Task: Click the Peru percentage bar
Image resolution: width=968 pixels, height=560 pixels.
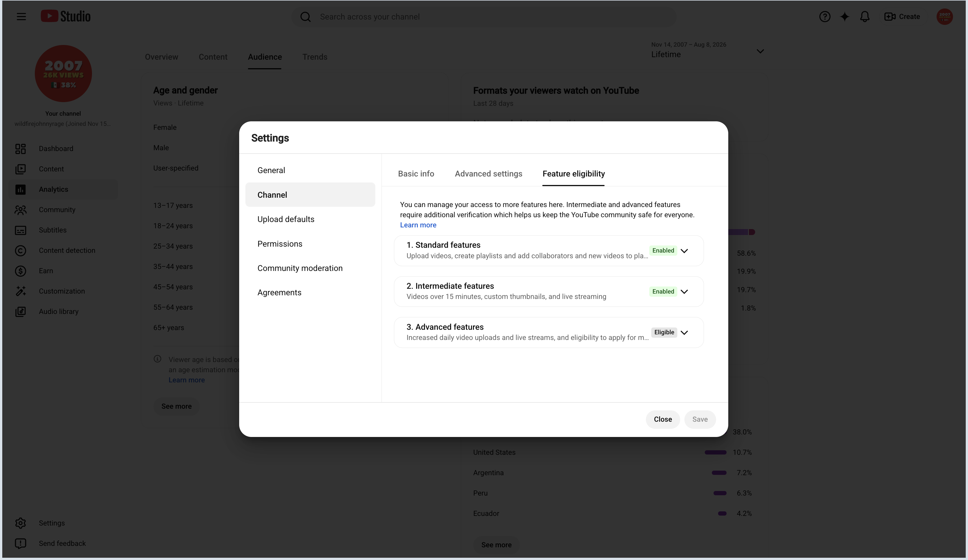Action: [x=719, y=493]
